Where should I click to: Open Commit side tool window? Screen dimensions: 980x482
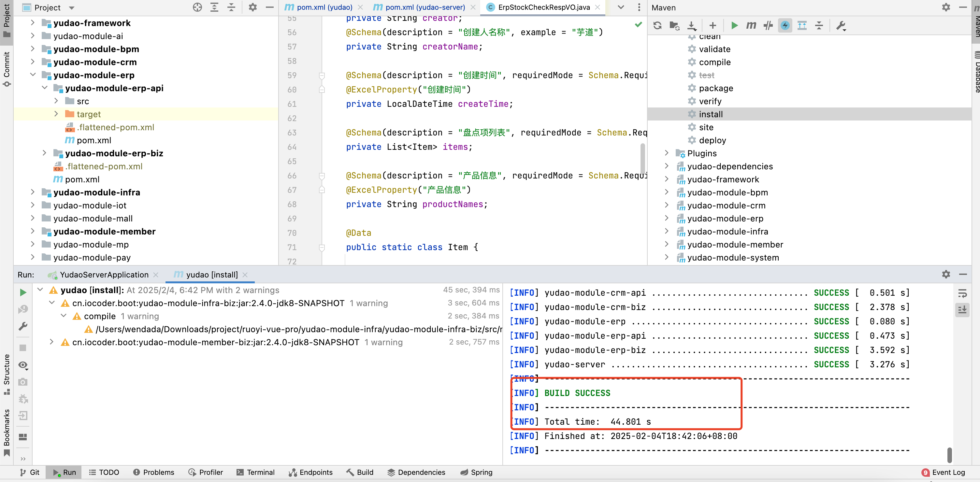[7, 69]
